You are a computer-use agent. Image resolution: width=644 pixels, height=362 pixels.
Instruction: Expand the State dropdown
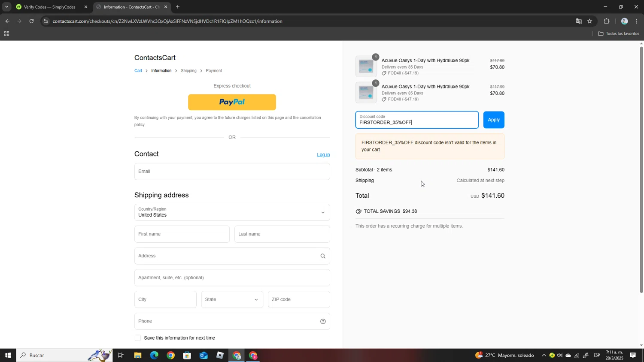(x=232, y=299)
